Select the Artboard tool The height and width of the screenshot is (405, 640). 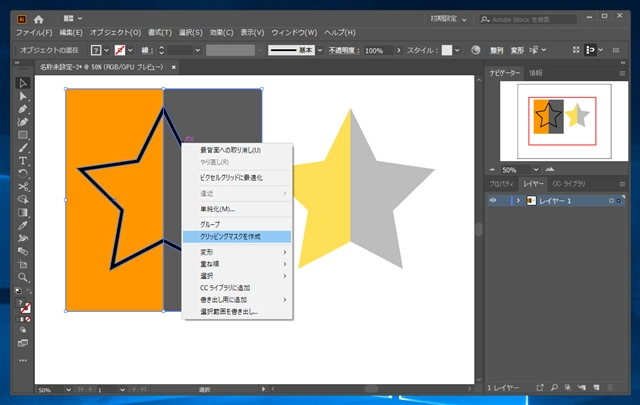23,265
